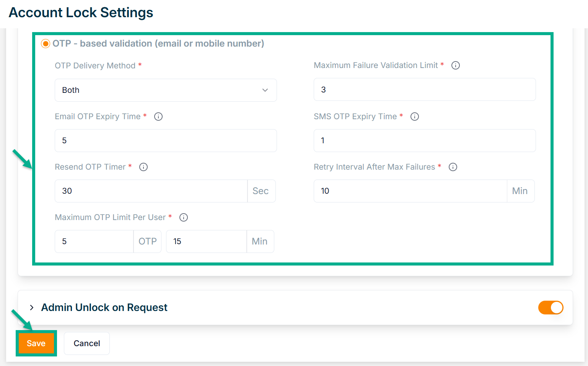Click info icon beside Retry Interval After Max Failures
588x366 pixels.
coord(453,167)
